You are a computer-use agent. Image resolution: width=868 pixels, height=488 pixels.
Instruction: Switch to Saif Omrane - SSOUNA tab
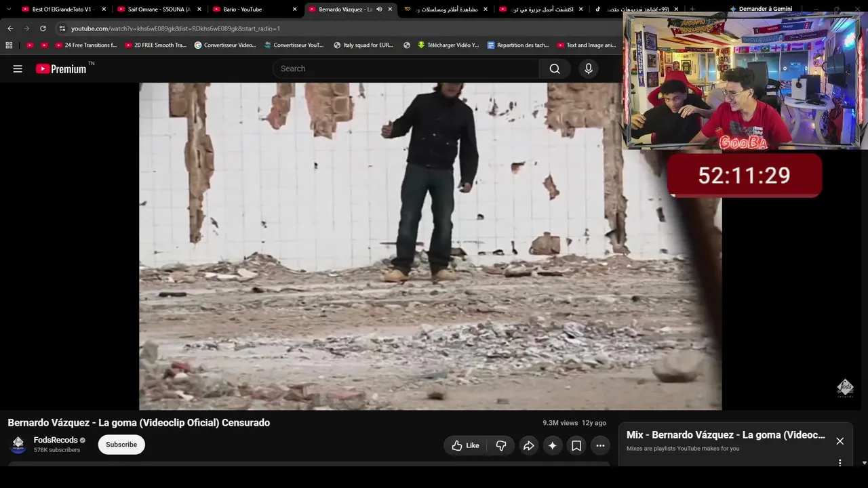click(158, 9)
